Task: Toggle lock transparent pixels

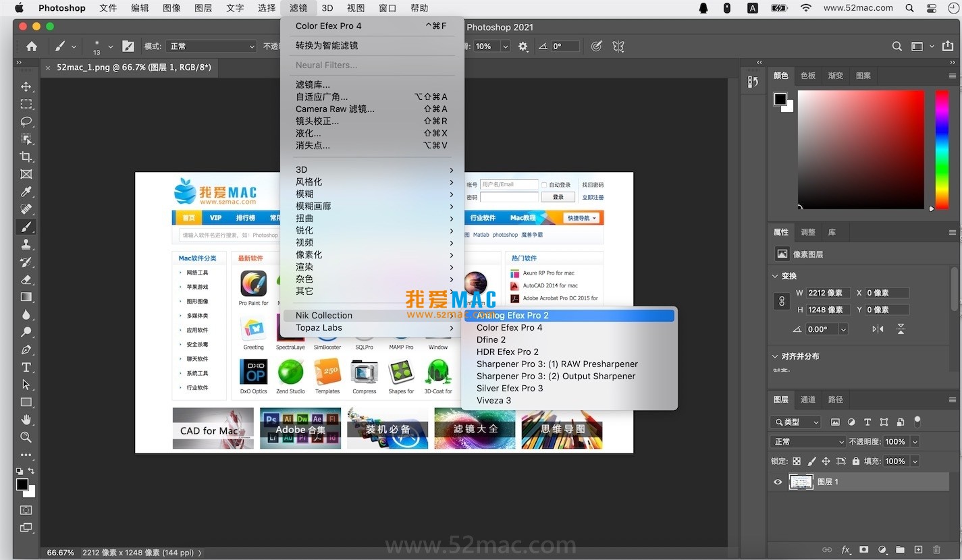Action: pos(797,461)
